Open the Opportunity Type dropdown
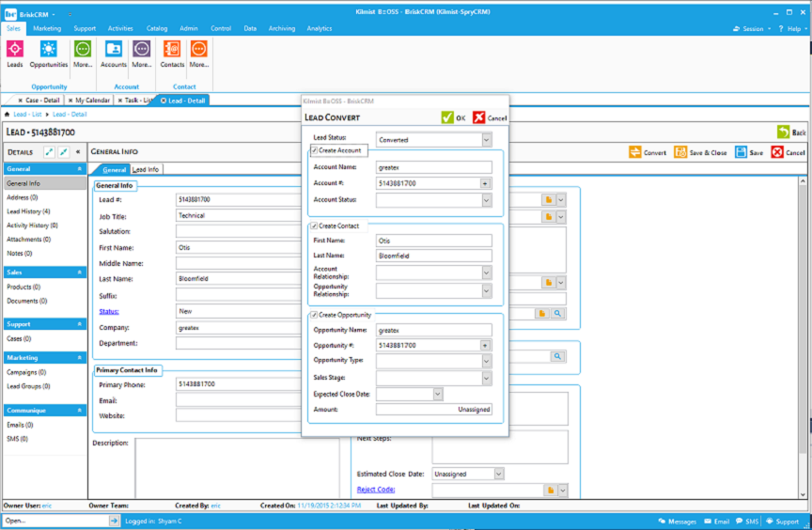Screen dimensions: 812x530 486,361
